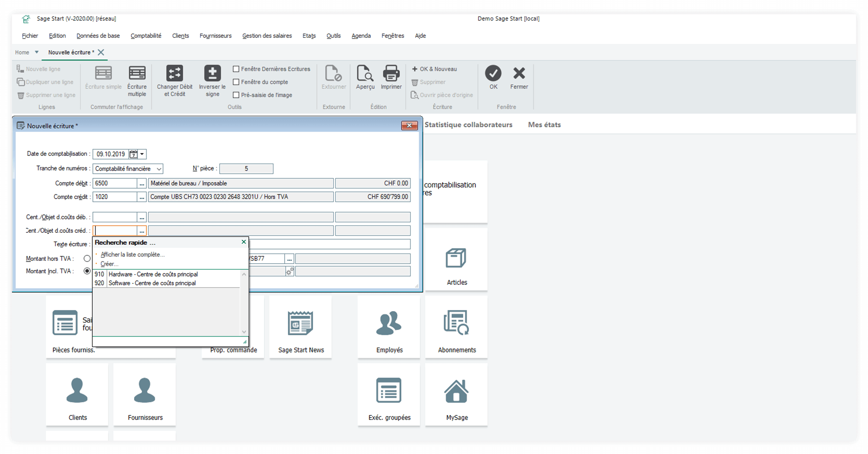This screenshot has height=454, width=868.
Task: Open the Abonnements tile
Action: 456,327
